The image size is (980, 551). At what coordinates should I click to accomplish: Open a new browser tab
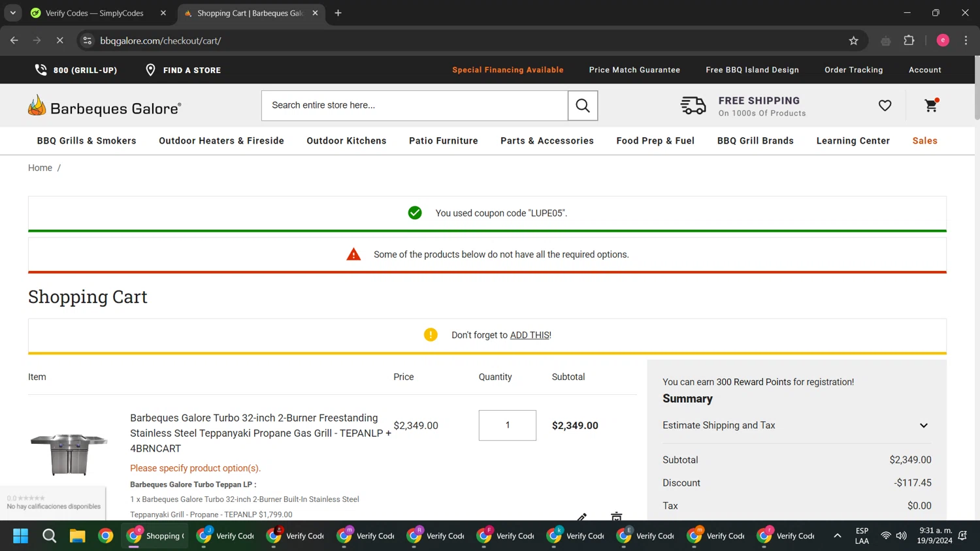338,13
